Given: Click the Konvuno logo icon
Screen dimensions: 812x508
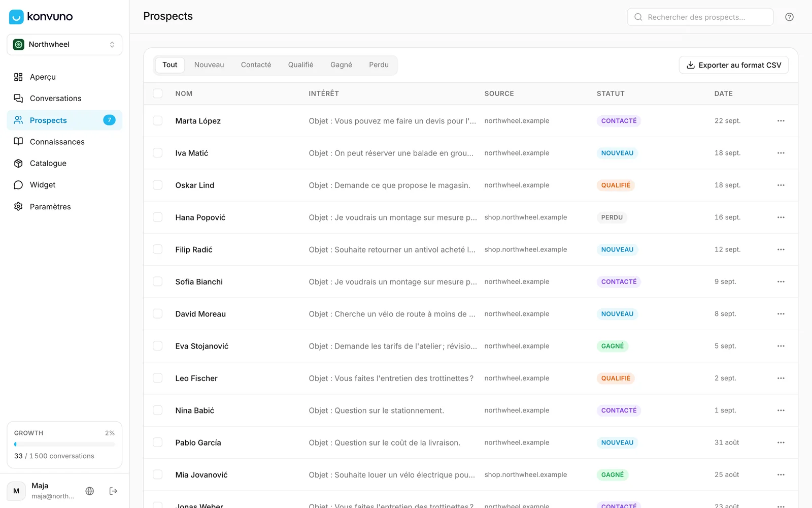Looking at the screenshot, I should click(16, 17).
